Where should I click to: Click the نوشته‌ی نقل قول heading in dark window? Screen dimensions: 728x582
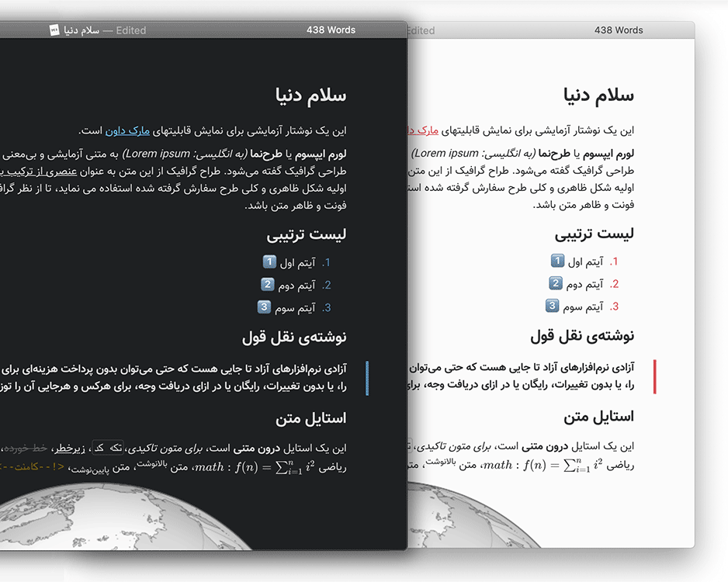pos(294,338)
